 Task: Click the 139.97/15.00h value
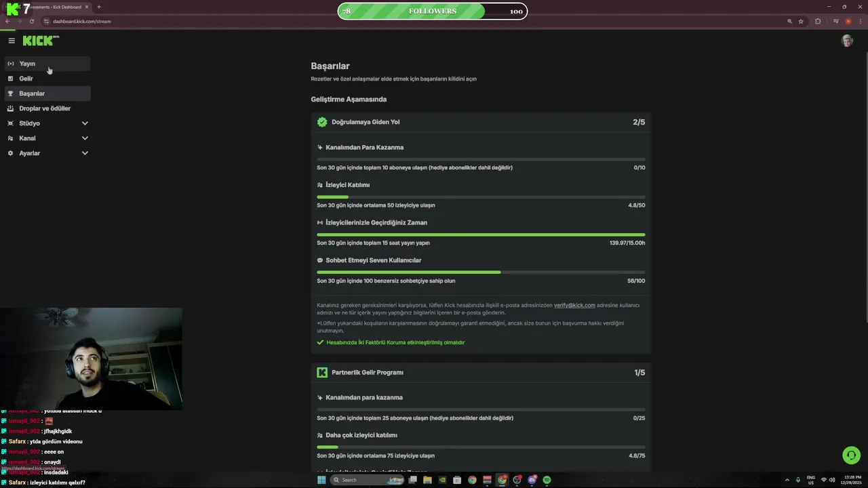pyautogui.click(x=627, y=243)
